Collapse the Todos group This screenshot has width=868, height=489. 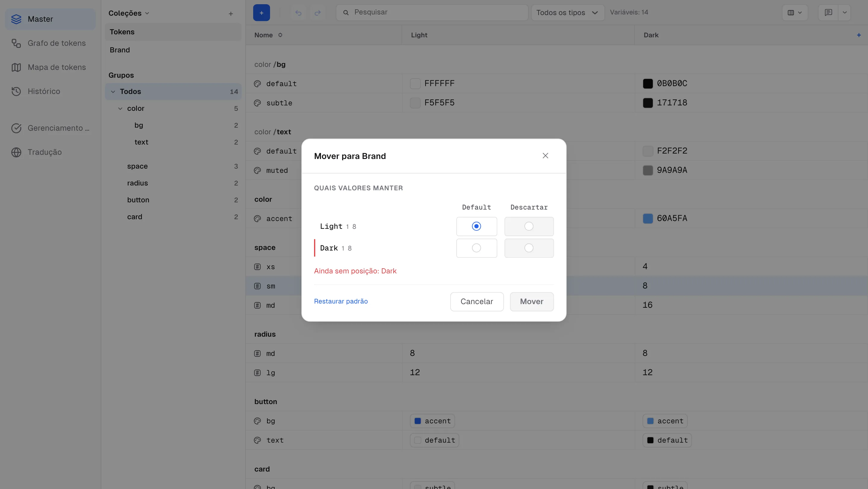point(113,92)
